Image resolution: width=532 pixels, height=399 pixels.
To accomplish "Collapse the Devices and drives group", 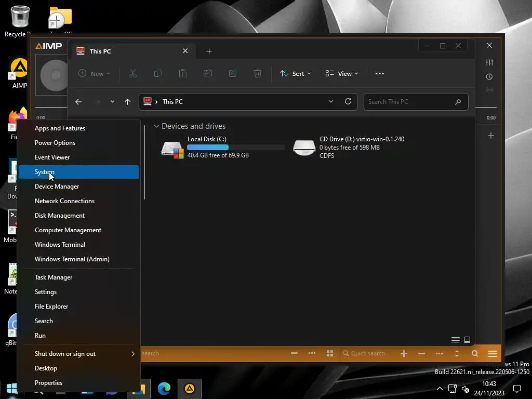I will click(x=156, y=126).
